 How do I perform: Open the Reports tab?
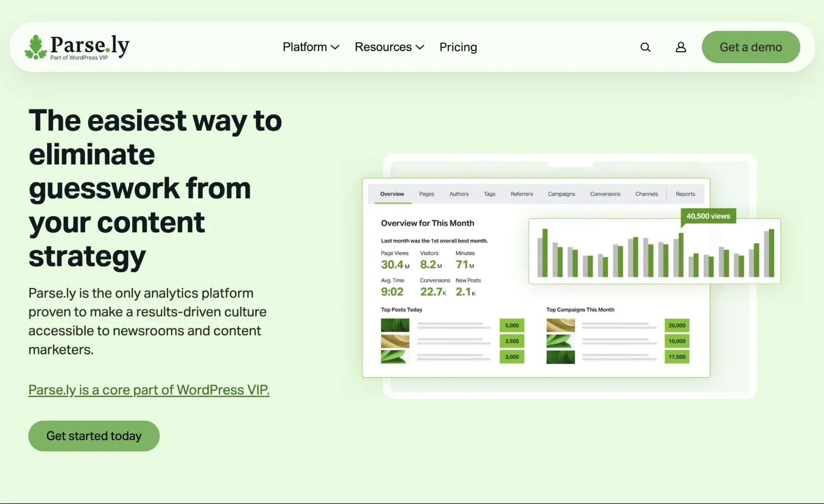pyautogui.click(x=685, y=194)
